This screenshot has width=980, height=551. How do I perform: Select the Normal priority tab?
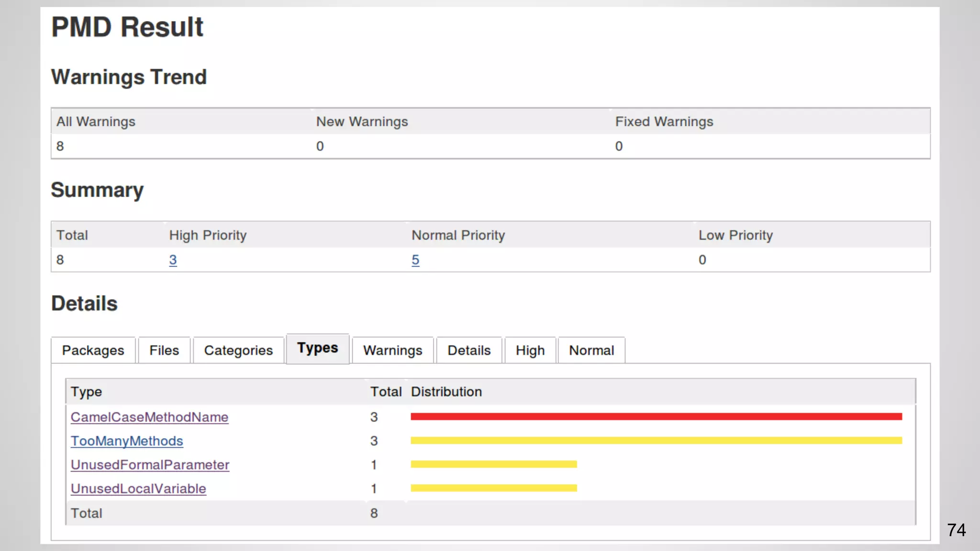(591, 351)
